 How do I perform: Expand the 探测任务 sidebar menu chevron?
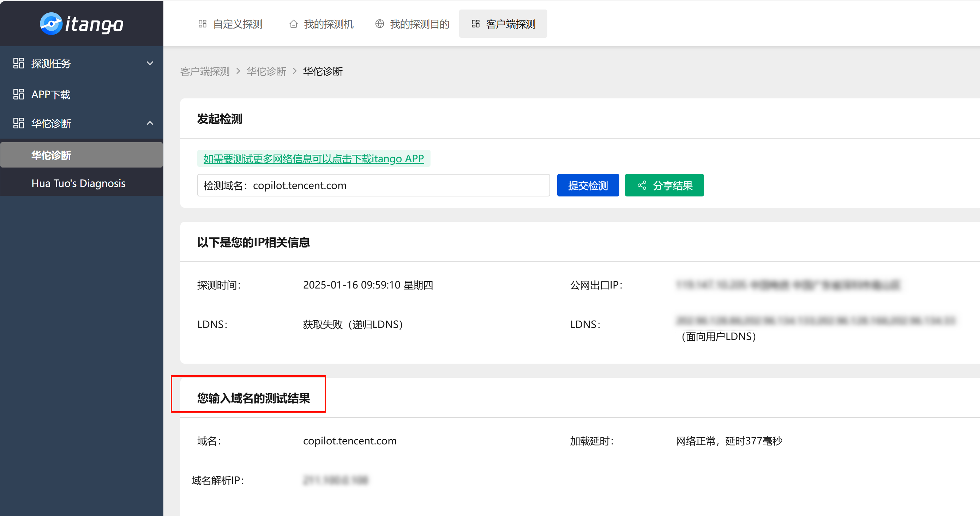pos(150,63)
